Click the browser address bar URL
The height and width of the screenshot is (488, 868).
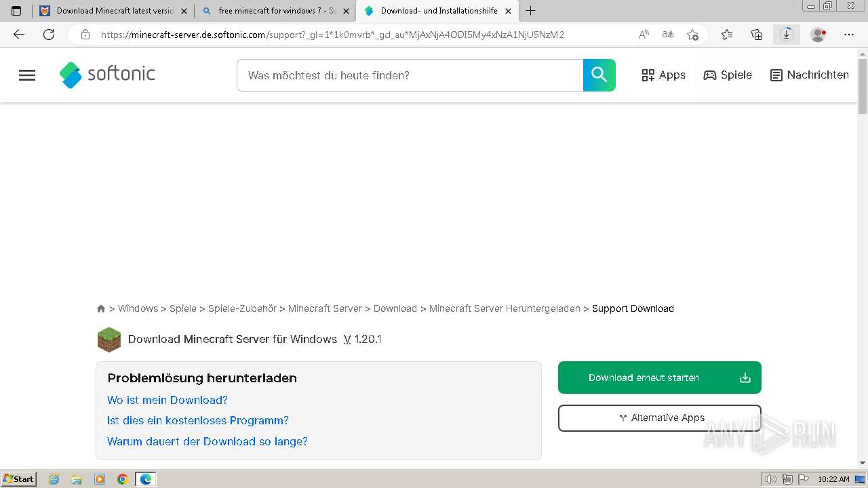[332, 35]
